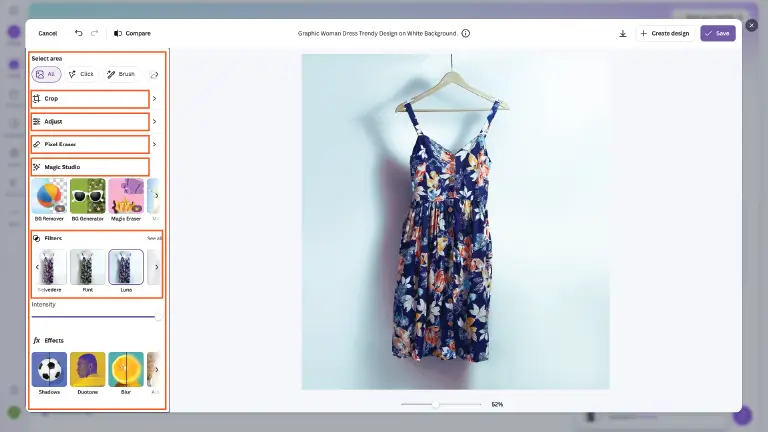Go to next filters with right arrow
Screen dimensions: 768x432
point(156,267)
